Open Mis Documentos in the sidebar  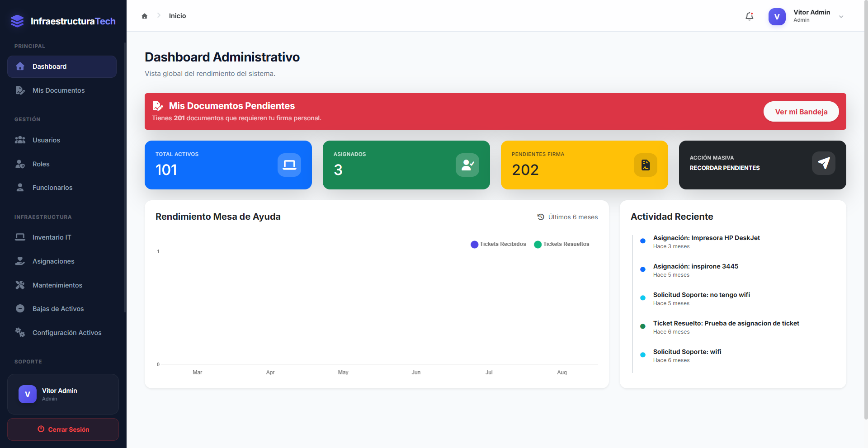click(x=62, y=90)
